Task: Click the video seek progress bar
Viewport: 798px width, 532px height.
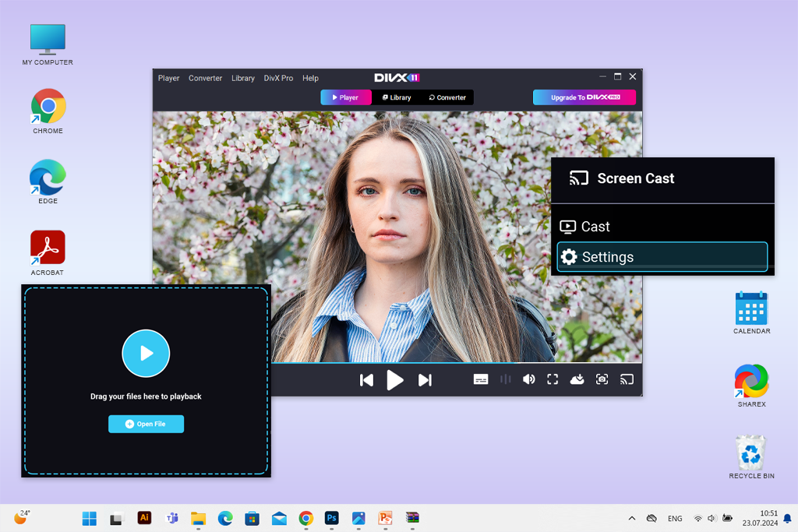Action: (x=457, y=363)
